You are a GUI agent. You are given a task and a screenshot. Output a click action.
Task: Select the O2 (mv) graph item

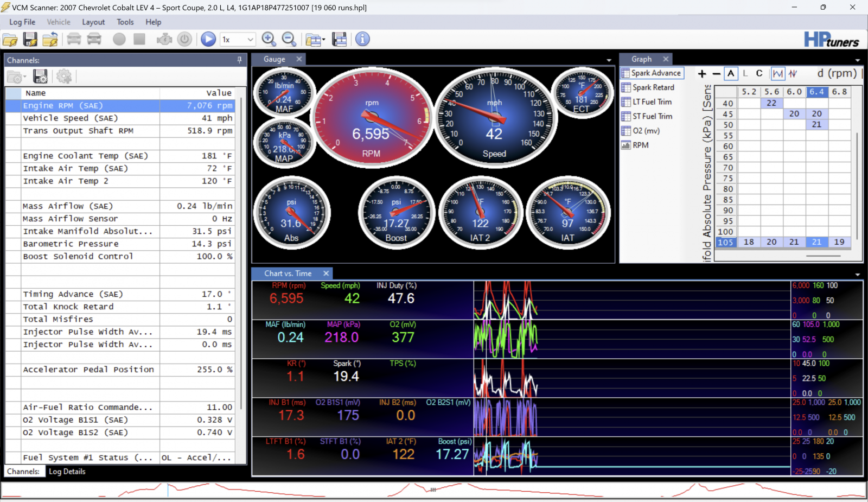[x=641, y=131]
